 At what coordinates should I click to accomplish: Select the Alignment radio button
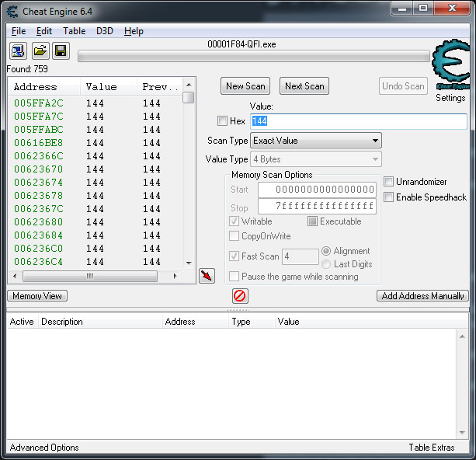326,251
